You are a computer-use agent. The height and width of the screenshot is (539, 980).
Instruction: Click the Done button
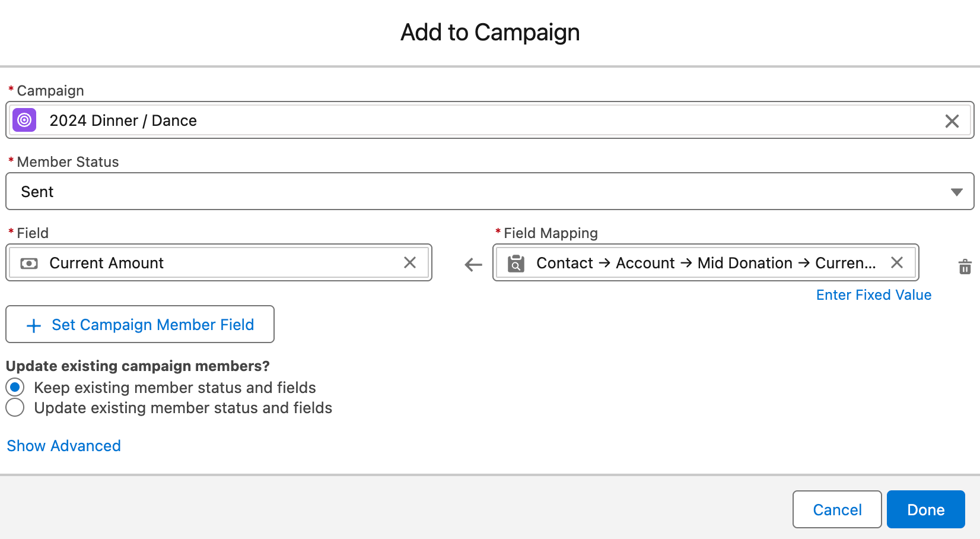(925, 509)
